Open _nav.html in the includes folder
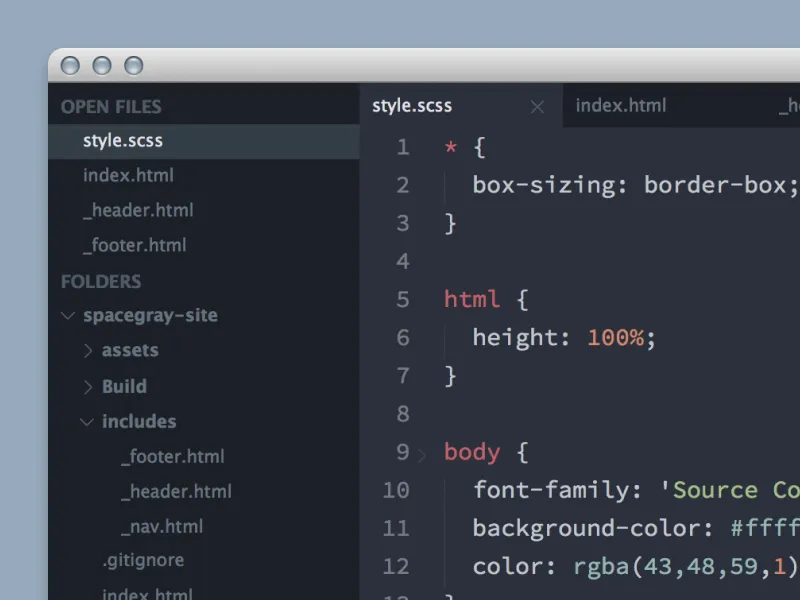Image resolution: width=800 pixels, height=600 pixels. pos(162,527)
